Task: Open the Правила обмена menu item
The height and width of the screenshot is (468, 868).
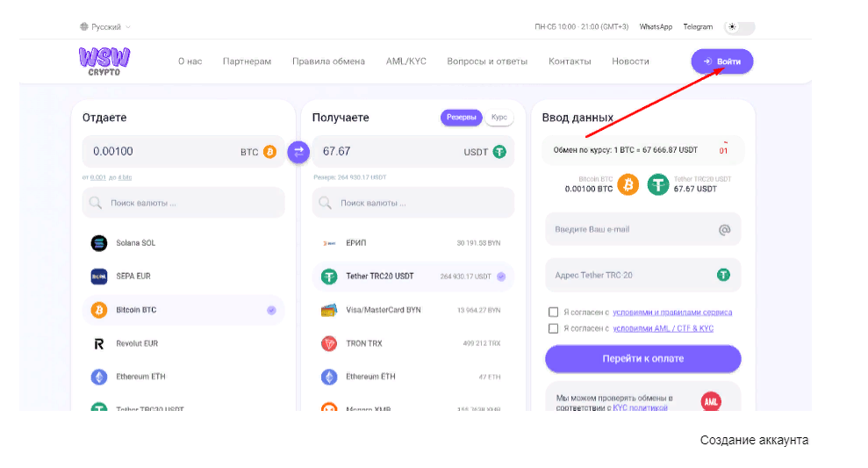Action: tap(328, 61)
